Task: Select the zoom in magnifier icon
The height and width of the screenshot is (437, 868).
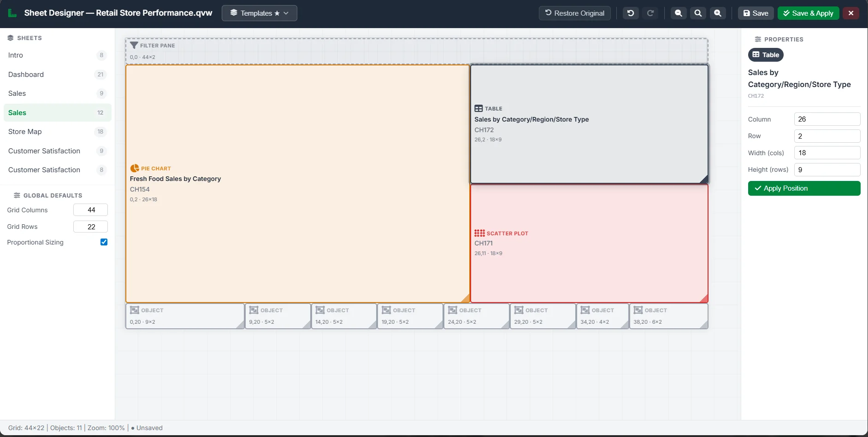Action: (x=718, y=13)
